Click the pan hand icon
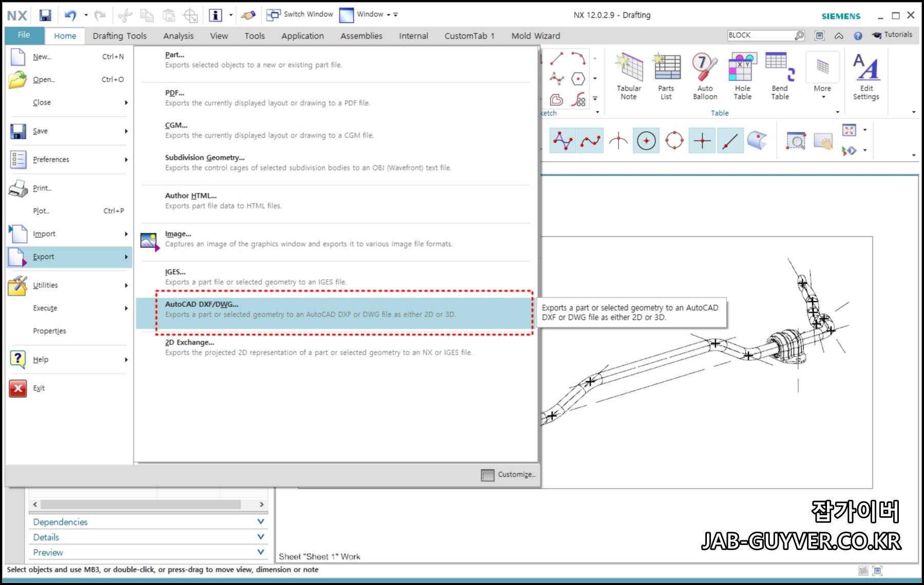 pyautogui.click(x=823, y=141)
